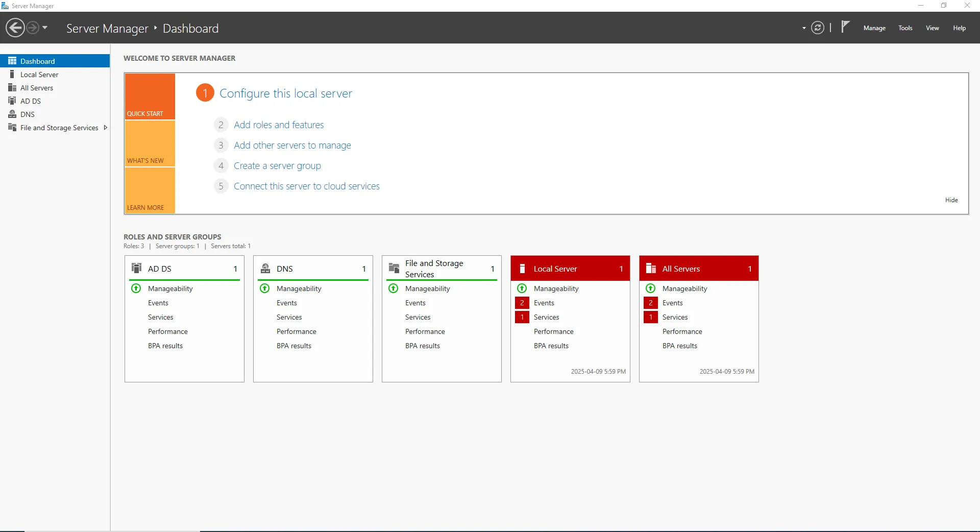This screenshot has height=532, width=980.
Task: Open the navigation history dropdown arrow
Action: click(45, 28)
